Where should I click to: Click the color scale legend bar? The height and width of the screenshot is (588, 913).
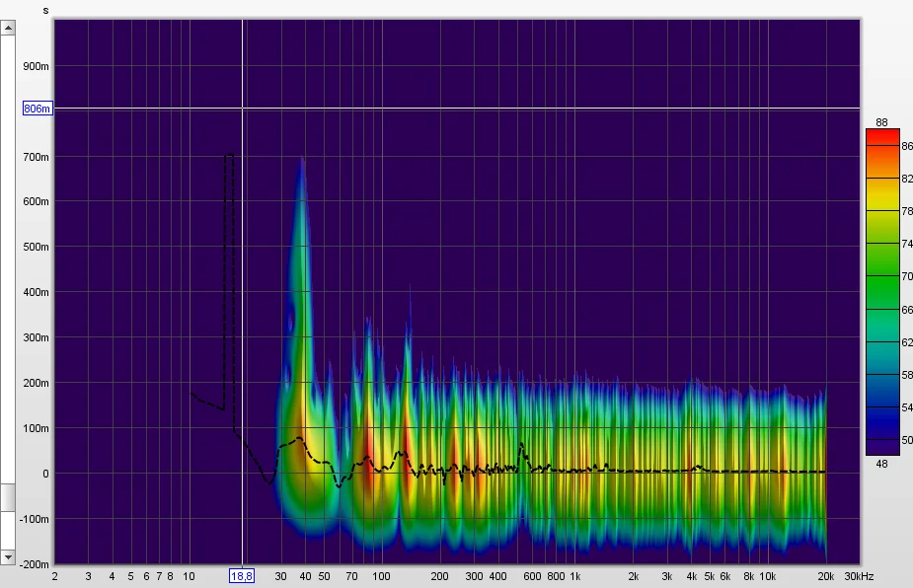(882, 292)
